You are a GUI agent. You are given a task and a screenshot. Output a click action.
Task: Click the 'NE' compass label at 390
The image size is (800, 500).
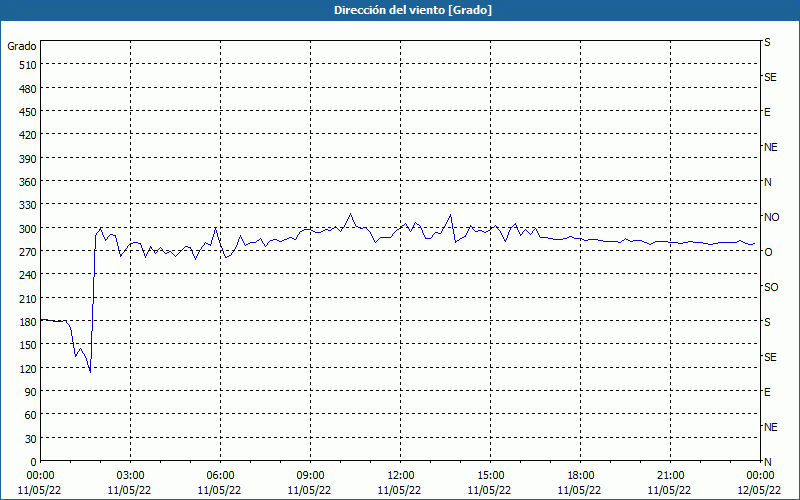[770, 147]
